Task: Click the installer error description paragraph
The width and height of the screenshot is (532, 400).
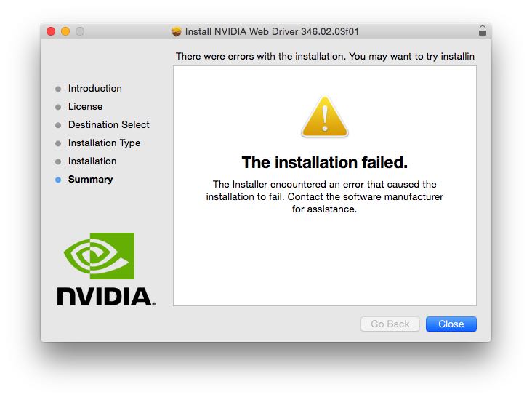Action: (324, 196)
